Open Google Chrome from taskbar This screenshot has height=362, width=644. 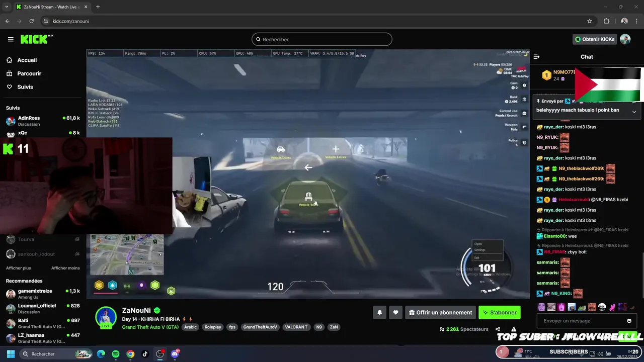[x=130, y=354]
